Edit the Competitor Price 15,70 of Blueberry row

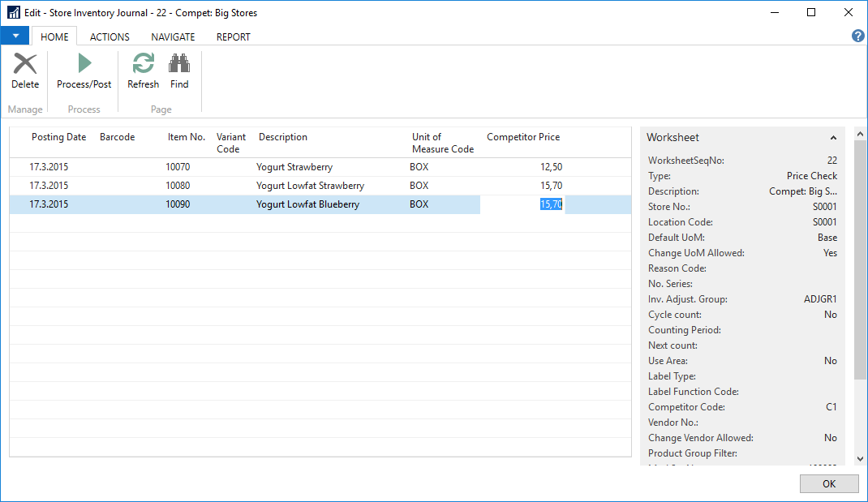pos(551,204)
